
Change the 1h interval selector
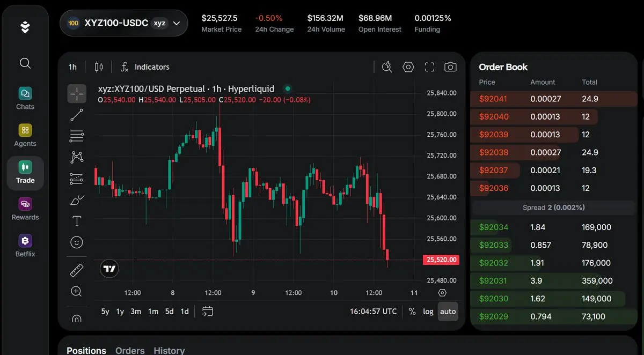click(x=72, y=67)
